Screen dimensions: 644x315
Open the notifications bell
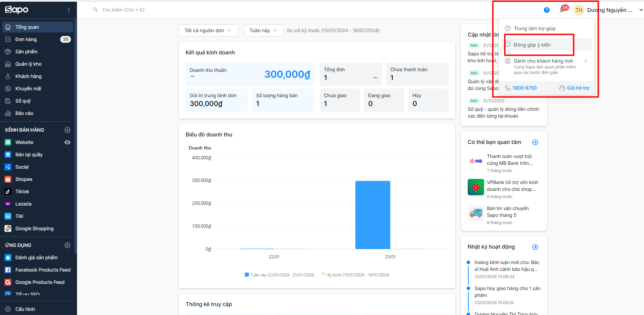[562, 10]
